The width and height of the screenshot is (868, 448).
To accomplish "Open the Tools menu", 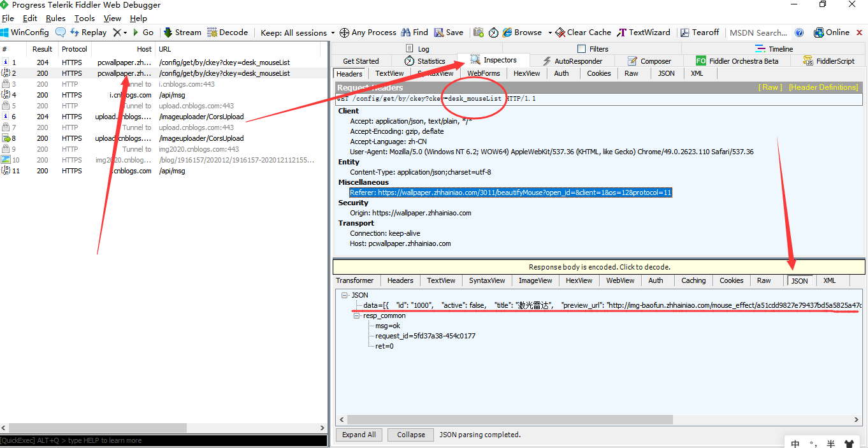I will [x=85, y=18].
